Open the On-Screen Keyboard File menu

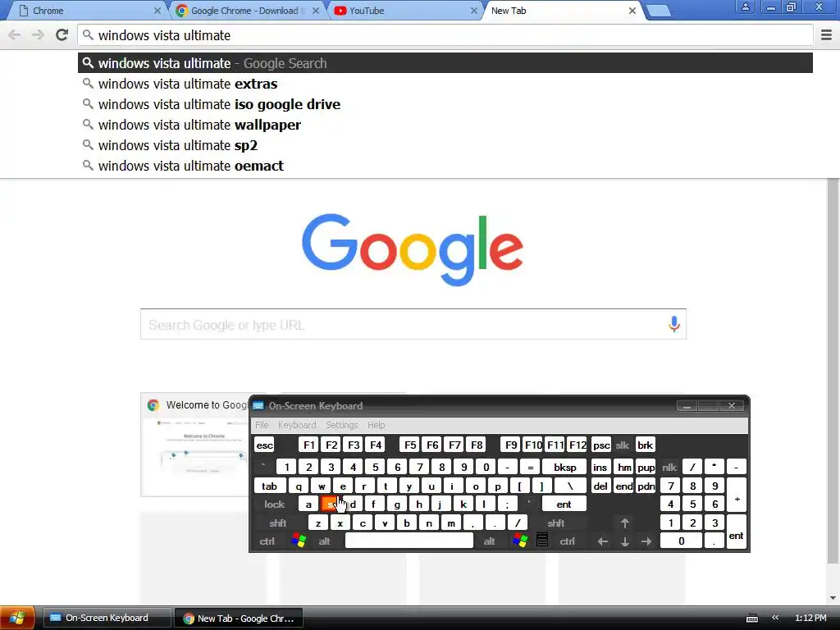262,425
